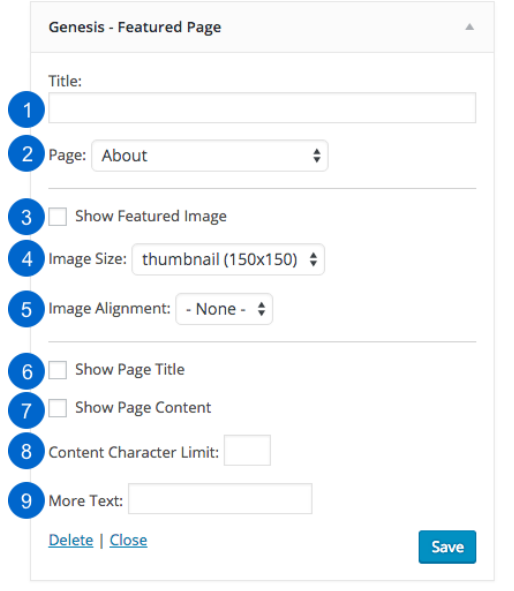Click blue number 9 marker circle
Screen dimensions: 514x591
tap(26, 501)
